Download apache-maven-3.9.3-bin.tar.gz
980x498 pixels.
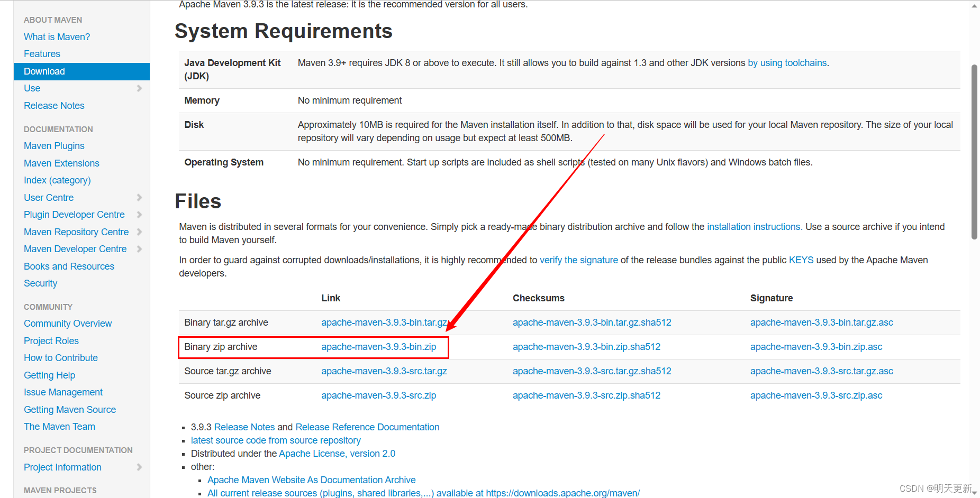point(384,322)
